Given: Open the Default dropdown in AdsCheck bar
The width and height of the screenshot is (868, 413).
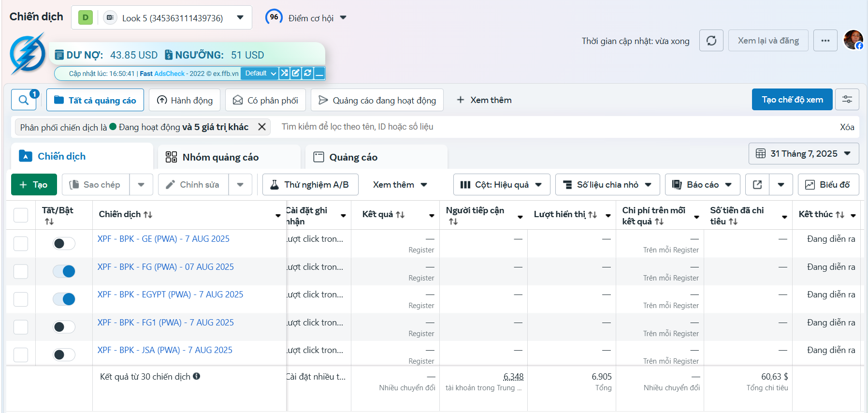Looking at the screenshot, I should point(260,74).
